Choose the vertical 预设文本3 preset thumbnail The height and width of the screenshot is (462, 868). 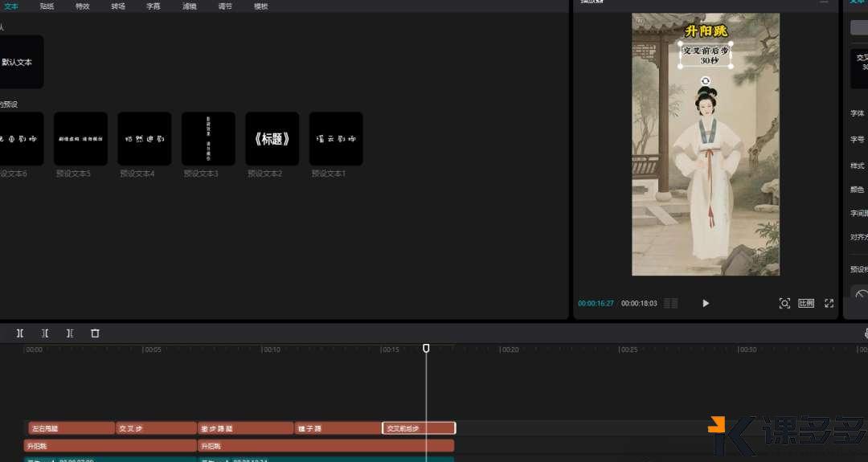pos(208,139)
